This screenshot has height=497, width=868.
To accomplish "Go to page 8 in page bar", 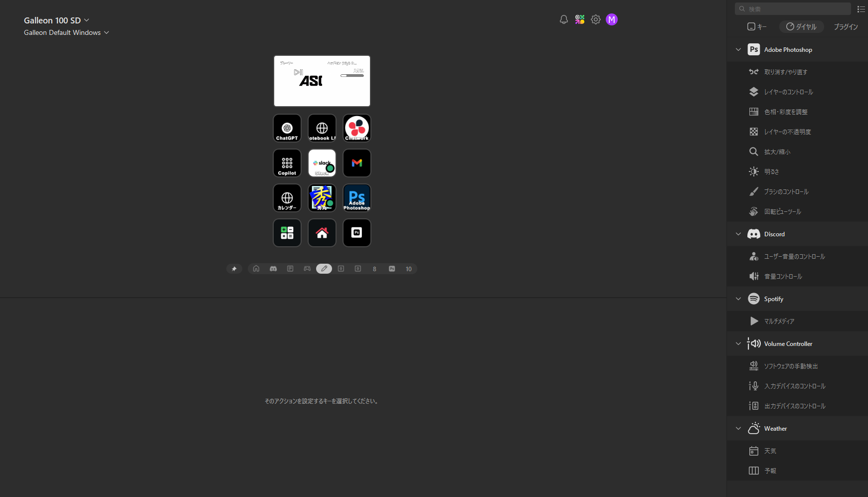I will [x=374, y=269].
